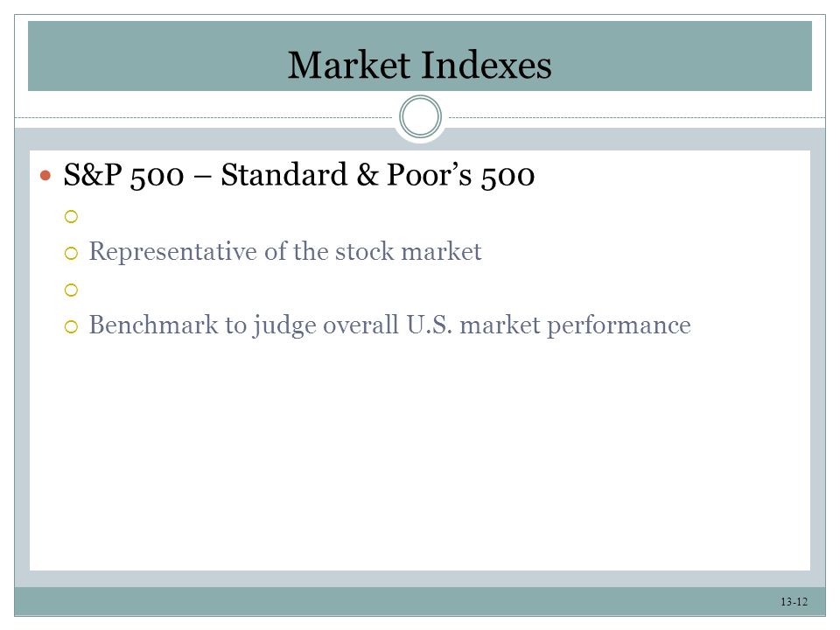Click empty white content area below bullets

420,455
